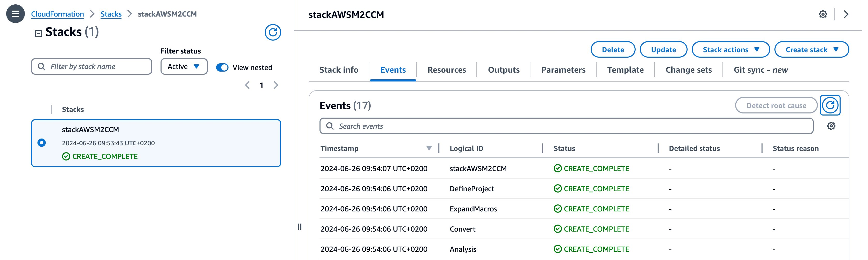The width and height of the screenshot is (868, 260).
Task: Select the stackAWSM2CCM radio button
Action: click(x=41, y=142)
